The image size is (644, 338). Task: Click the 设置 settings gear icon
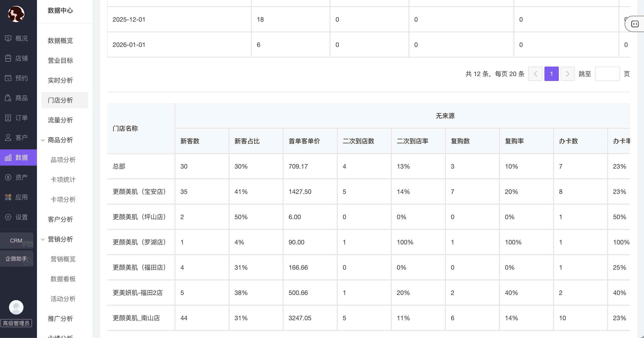[8, 217]
